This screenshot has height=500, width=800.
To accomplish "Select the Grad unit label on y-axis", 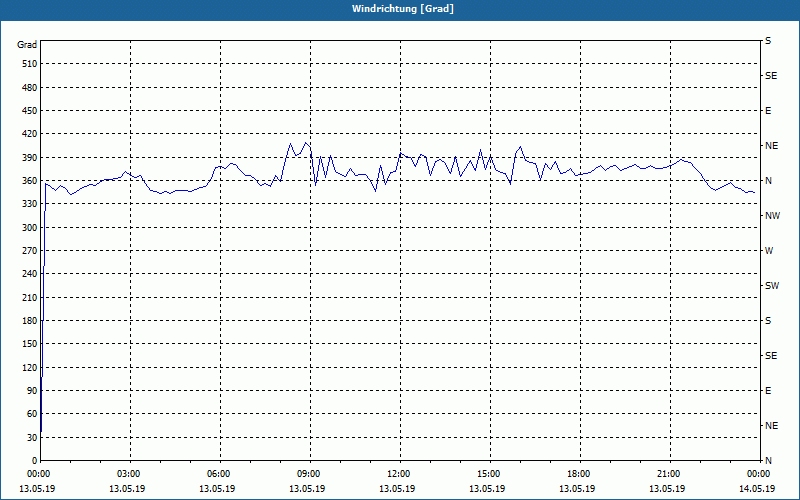I will click(27, 45).
